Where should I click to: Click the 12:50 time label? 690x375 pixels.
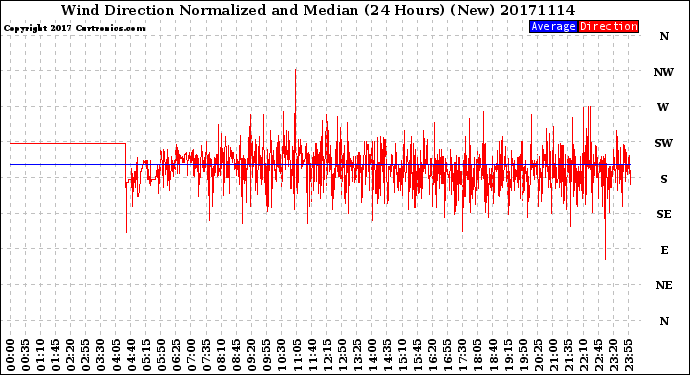342,355
